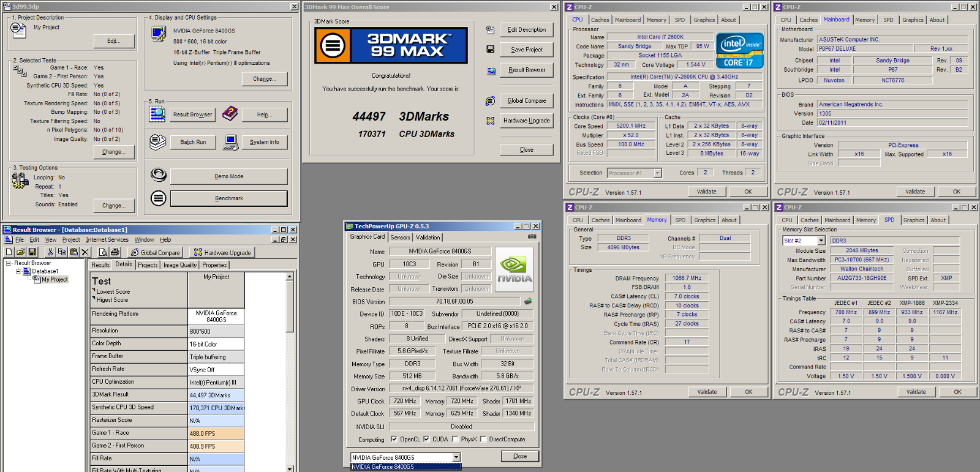The image size is (980, 472).
Task: Click the BIOS save icon in GPU-Z
Action: pos(528,301)
